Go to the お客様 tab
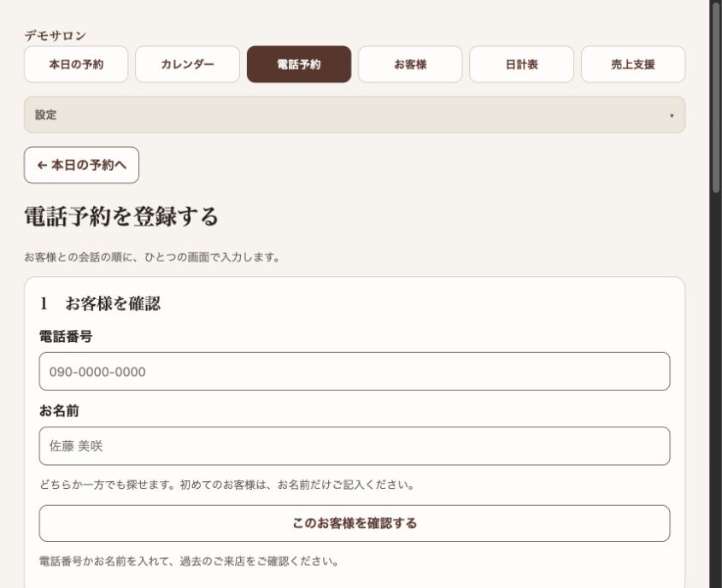The image size is (722, 588). pos(410,64)
